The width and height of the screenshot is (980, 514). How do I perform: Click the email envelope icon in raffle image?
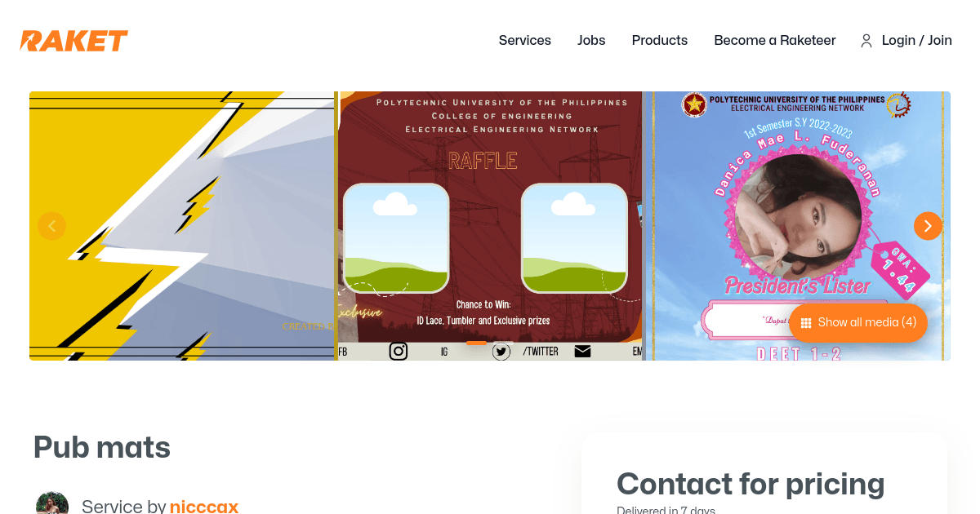tap(582, 351)
